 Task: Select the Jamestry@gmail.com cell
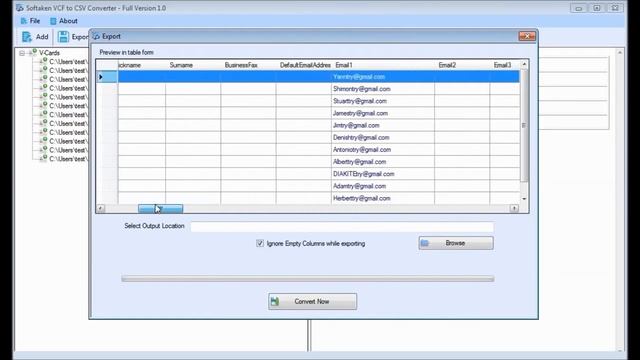pos(382,113)
